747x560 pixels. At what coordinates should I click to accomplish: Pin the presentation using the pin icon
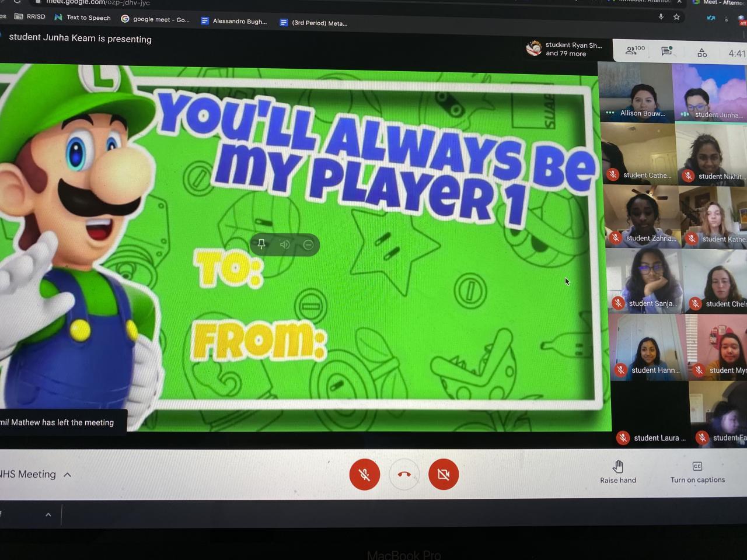[261, 244]
